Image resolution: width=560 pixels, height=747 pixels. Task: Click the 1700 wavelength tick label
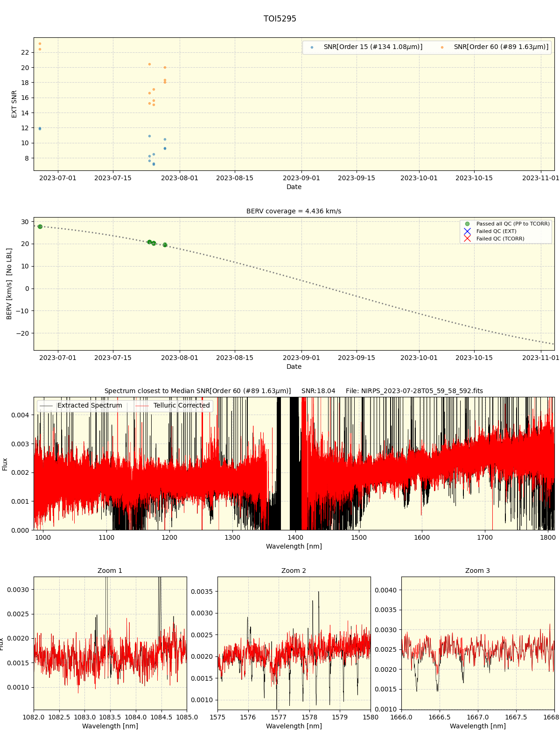[x=485, y=537]
